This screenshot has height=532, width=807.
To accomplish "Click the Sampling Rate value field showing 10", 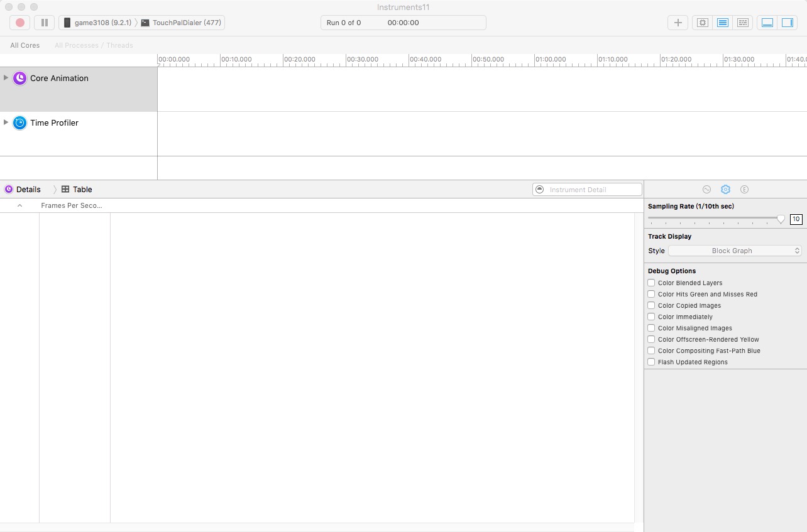I will 796,219.
